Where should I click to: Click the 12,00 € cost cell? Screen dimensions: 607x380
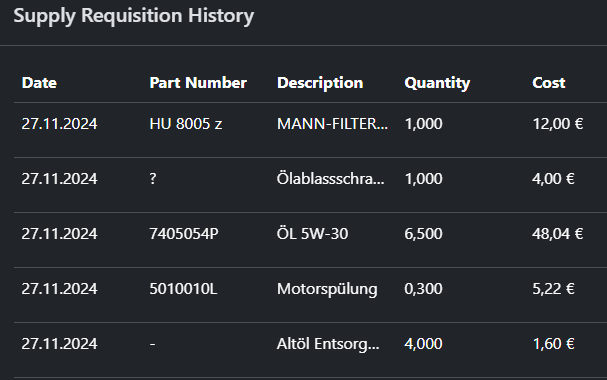557,124
